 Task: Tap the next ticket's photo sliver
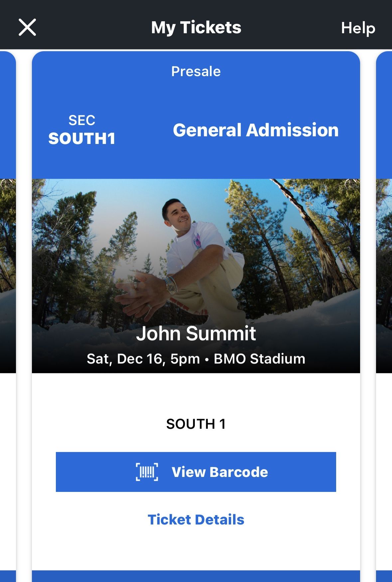[384, 276]
